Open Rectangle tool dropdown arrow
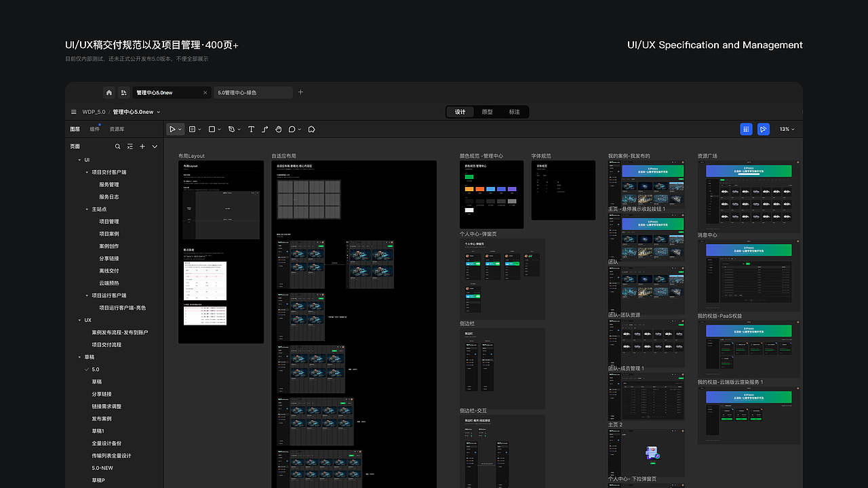Image resolution: width=868 pixels, height=488 pixels. pyautogui.click(x=219, y=129)
